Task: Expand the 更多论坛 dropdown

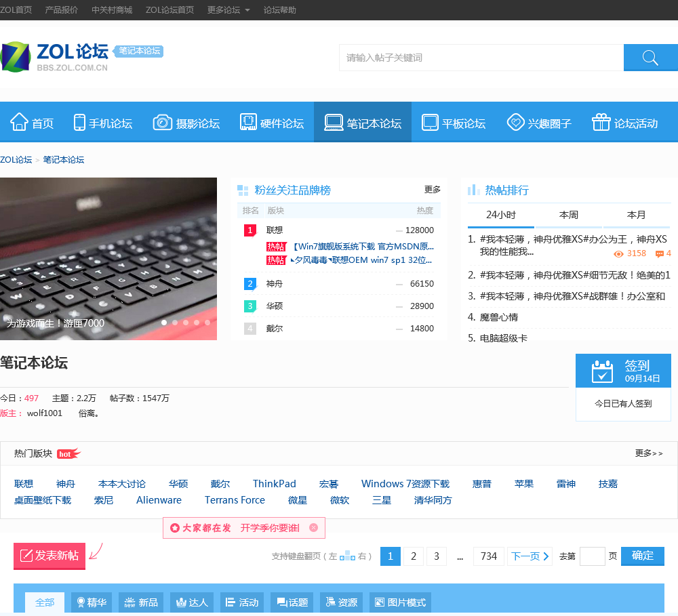Action: pyautogui.click(x=228, y=10)
